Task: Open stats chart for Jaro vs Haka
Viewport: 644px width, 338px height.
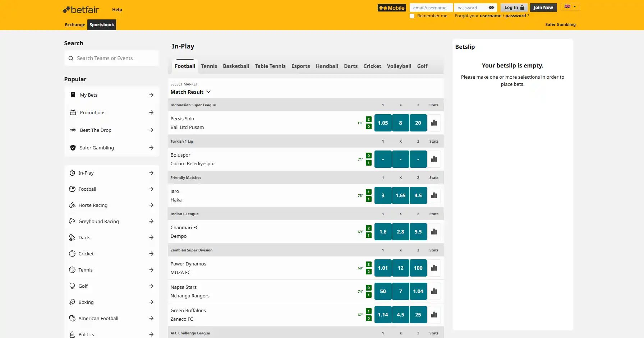Action: pos(434,195)
